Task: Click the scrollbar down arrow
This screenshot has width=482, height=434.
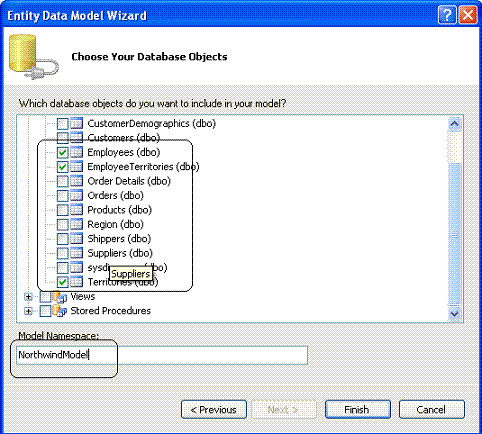Action: (455, 314)
